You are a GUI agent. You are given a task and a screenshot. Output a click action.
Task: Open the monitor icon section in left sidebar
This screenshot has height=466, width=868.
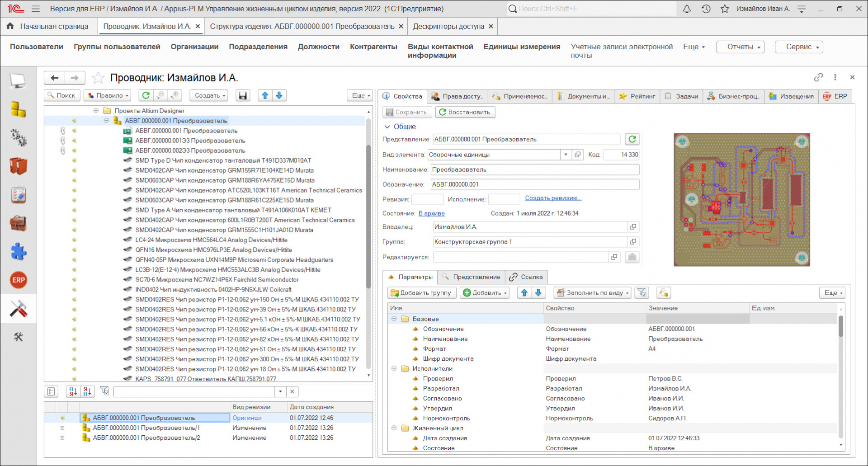(x=18, y=81)
